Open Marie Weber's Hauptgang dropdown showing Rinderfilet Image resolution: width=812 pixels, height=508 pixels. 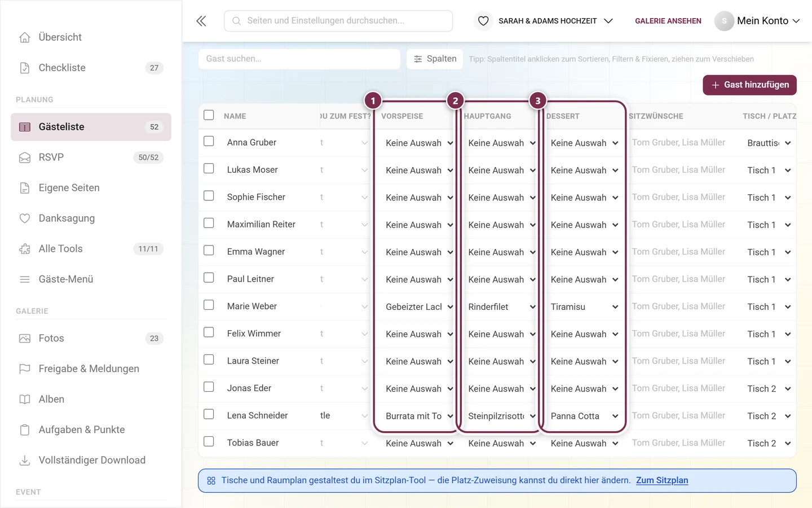point(501,307)
